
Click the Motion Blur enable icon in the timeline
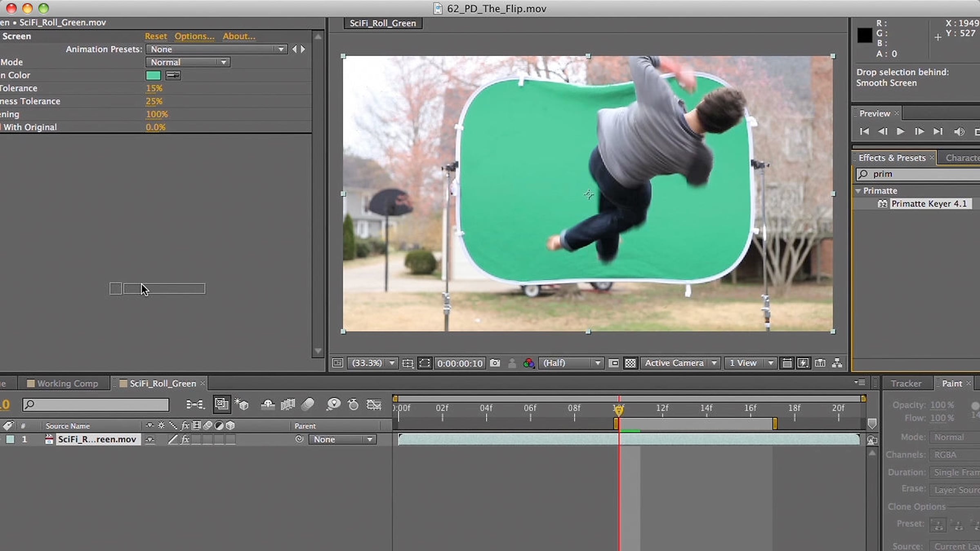pos(307,404)
